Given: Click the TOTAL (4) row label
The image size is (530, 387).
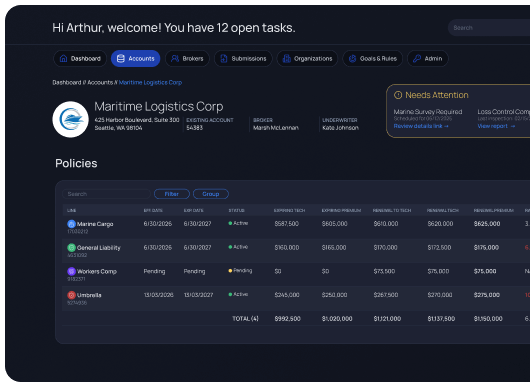Looking at the screenshot, I should point(245,319).
